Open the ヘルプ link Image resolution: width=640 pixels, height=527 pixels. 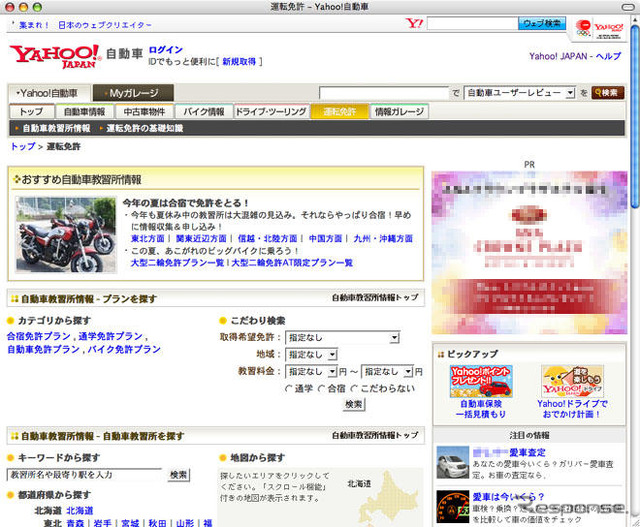(x=609, y=56)
